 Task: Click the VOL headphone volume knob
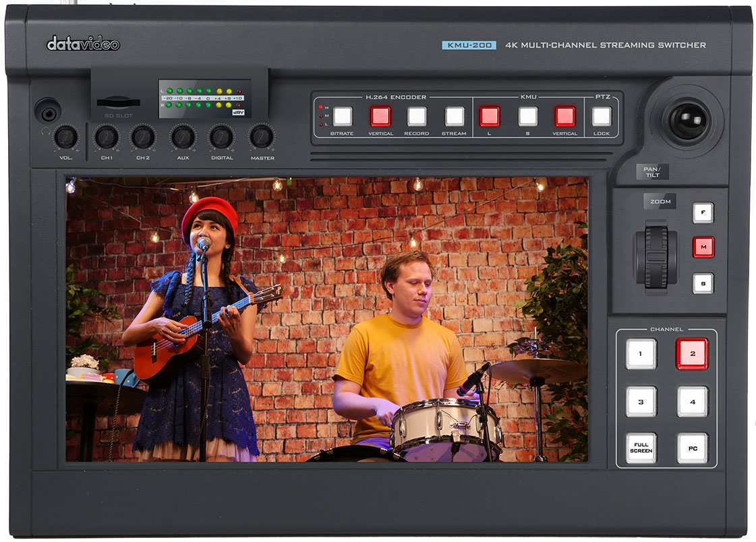[65, 137]
